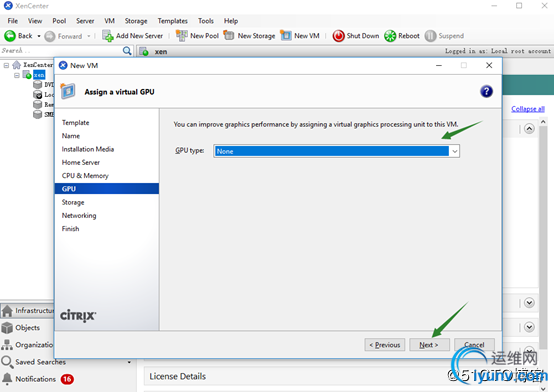Click the grey Forward arrow icon
554x392 pixels.
pos(50,36)
